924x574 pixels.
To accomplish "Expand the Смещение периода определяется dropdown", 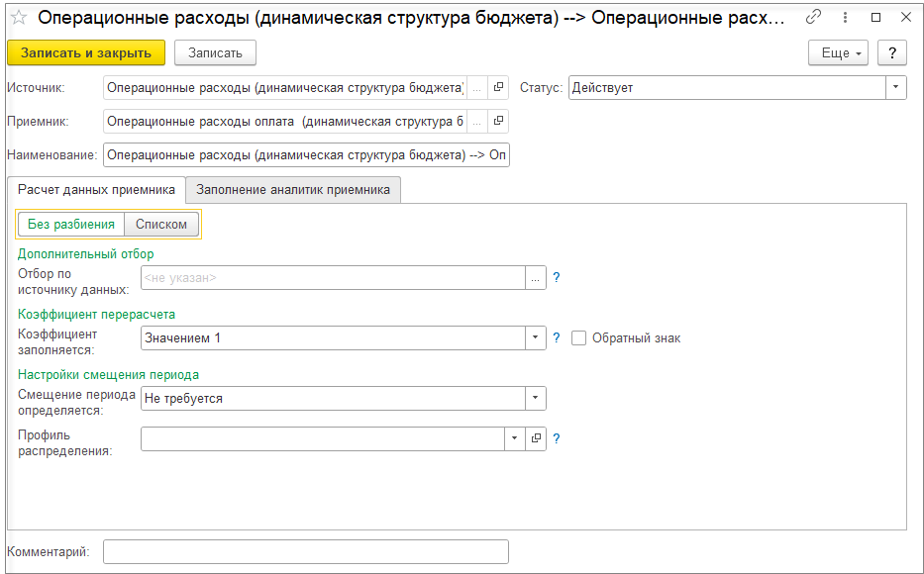I will pyautogui.click(x=536, y=398).
